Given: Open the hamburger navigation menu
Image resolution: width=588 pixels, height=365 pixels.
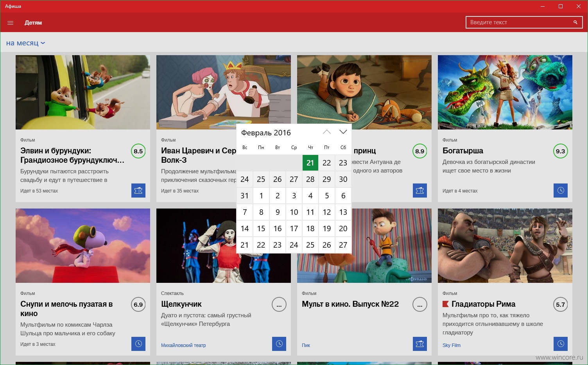Looking at the screenshot, I should (x=11, y=23).
